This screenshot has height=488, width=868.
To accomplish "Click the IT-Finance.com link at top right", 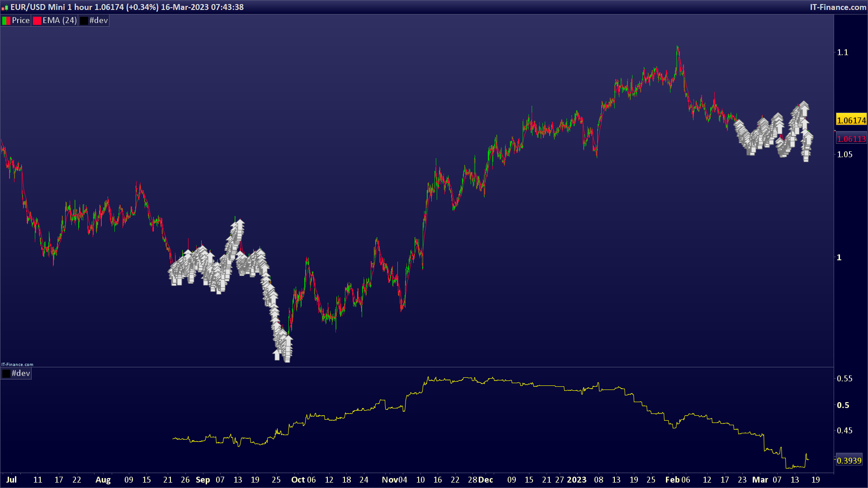I will [x=838, y=7].
